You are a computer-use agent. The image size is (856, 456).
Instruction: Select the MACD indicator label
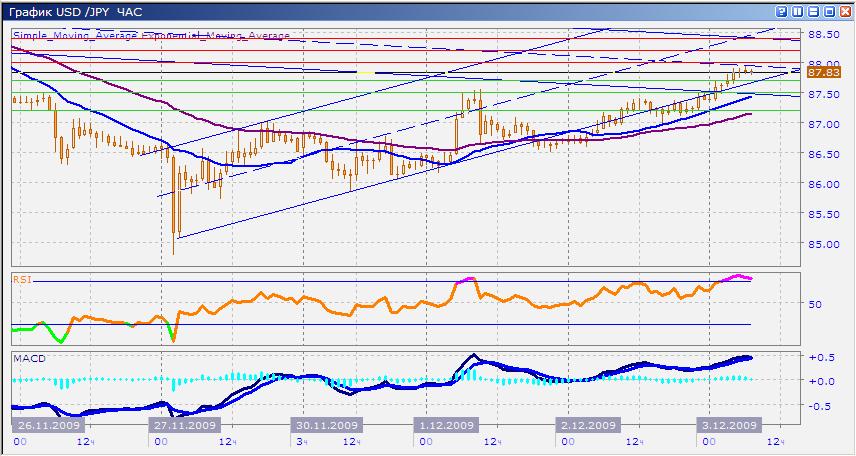(x=26, y=358)
